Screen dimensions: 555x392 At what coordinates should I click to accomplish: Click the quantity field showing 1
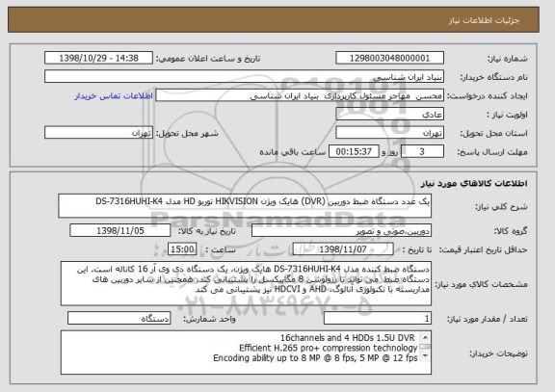(378, 318)
